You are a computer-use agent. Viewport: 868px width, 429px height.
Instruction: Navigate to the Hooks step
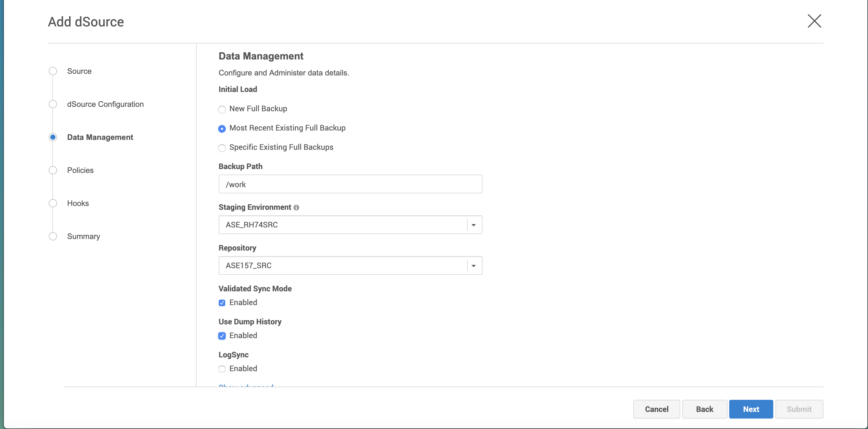(x=78, y=203)
